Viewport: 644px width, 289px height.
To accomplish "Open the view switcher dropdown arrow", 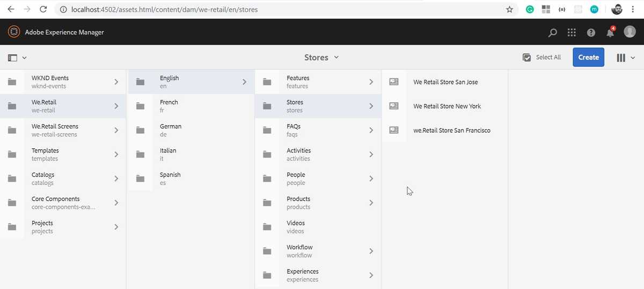I will 633,58.
